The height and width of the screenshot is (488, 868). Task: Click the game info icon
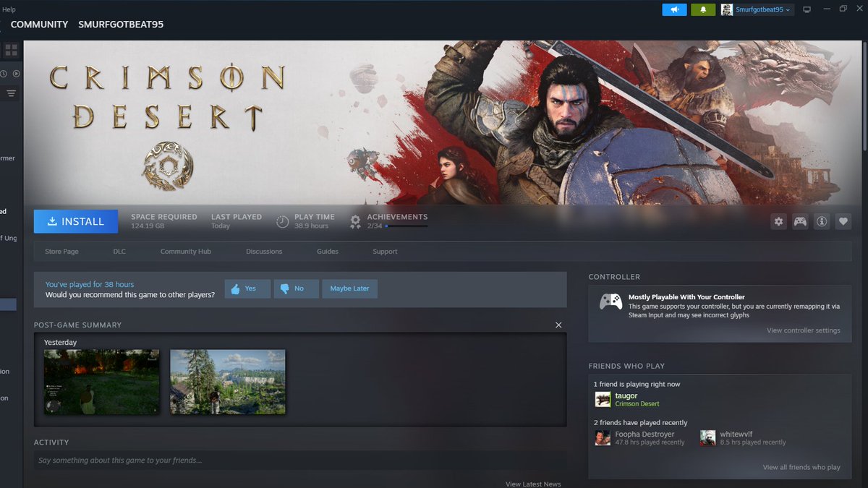point(822,222)
